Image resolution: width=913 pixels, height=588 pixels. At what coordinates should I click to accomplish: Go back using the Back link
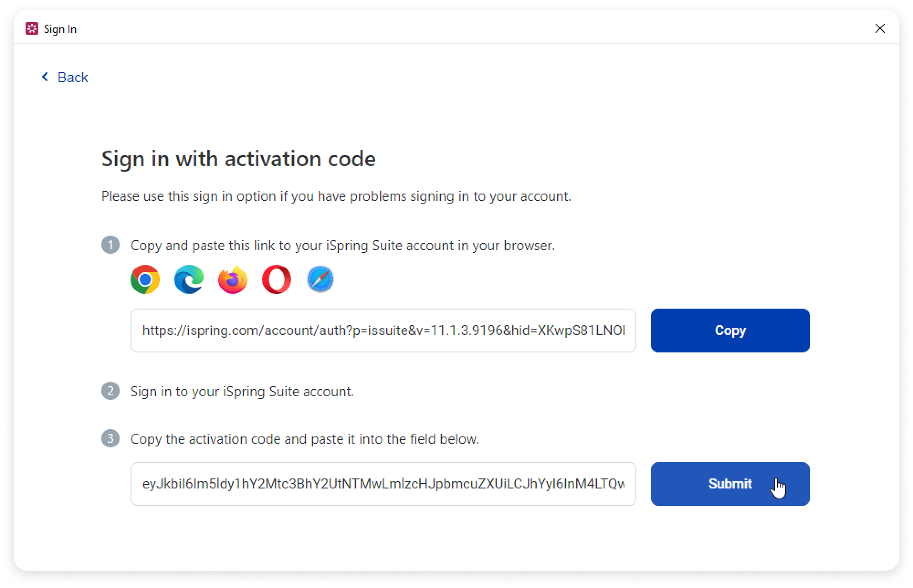coord(65,77)
